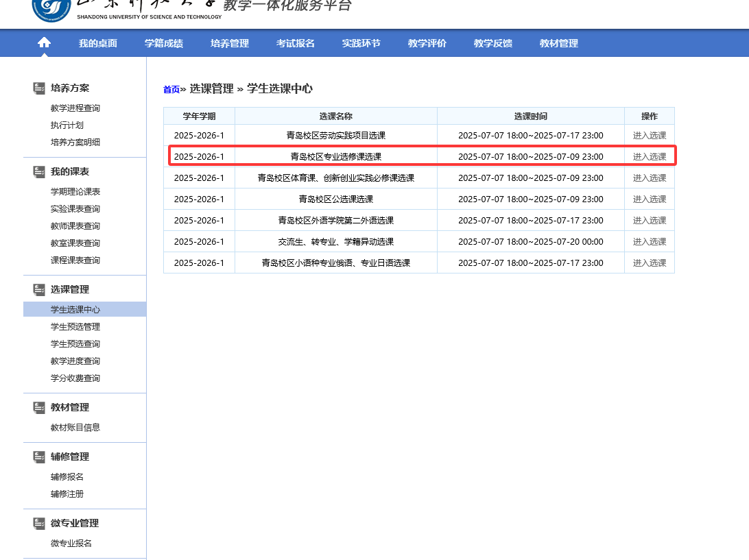The height and width of the screenshot is (560, 749).
Task: Click the university logo emblem
Action: (x=51, y=8)
